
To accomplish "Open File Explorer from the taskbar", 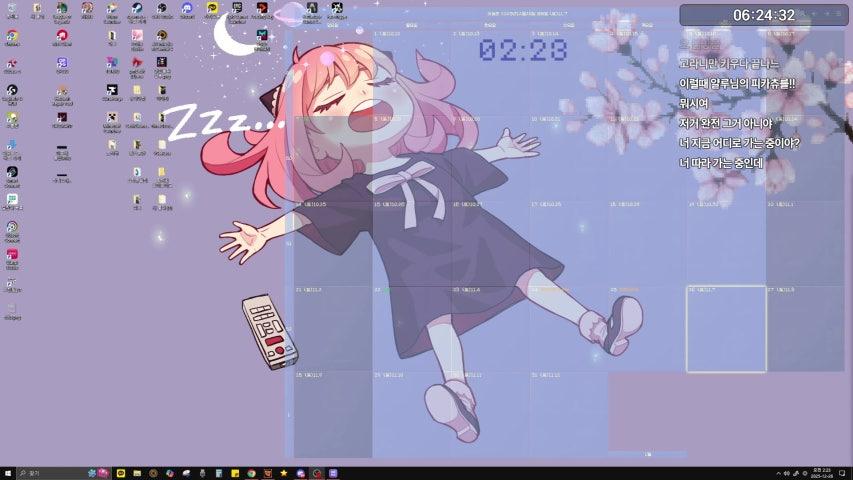I will tap(137, 473).
